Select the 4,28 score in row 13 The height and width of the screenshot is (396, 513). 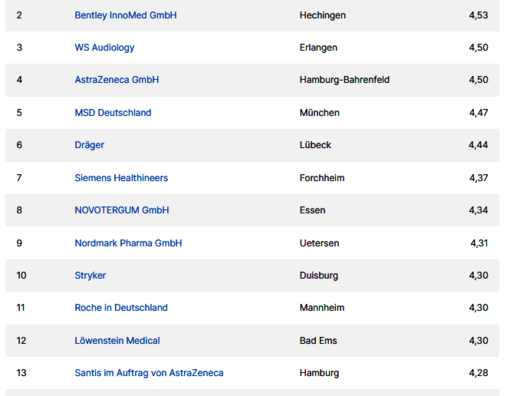pyautogui.click(x=478, y=373)
